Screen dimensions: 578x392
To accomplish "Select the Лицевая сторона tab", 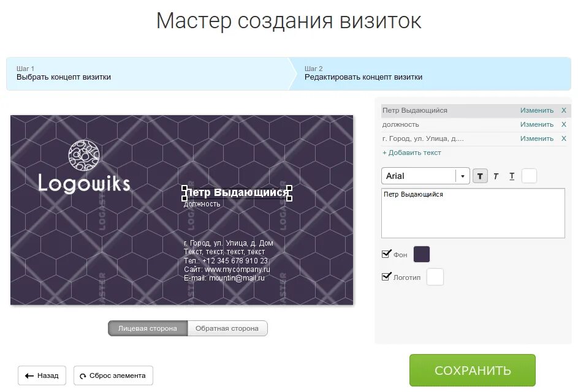I will tap(148, 328).
